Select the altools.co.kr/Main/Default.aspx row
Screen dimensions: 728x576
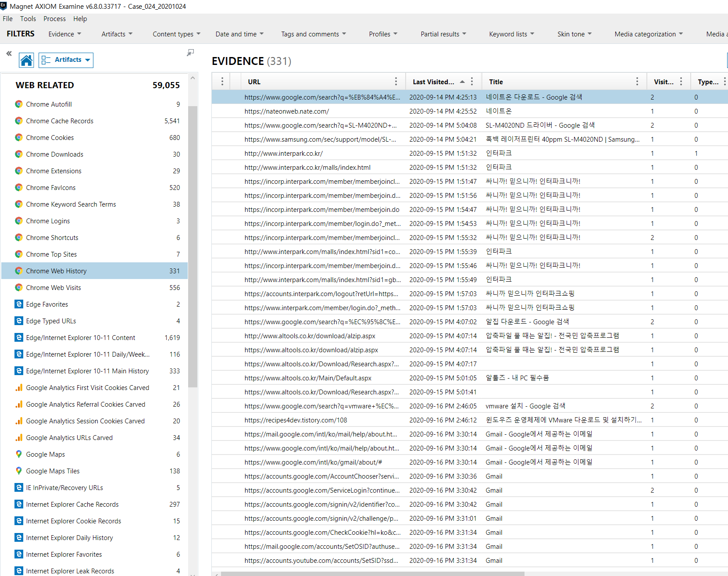470,378
